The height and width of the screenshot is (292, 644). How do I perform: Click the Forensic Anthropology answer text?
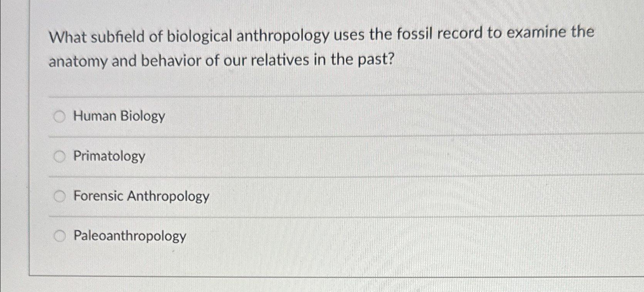[141, 196]
